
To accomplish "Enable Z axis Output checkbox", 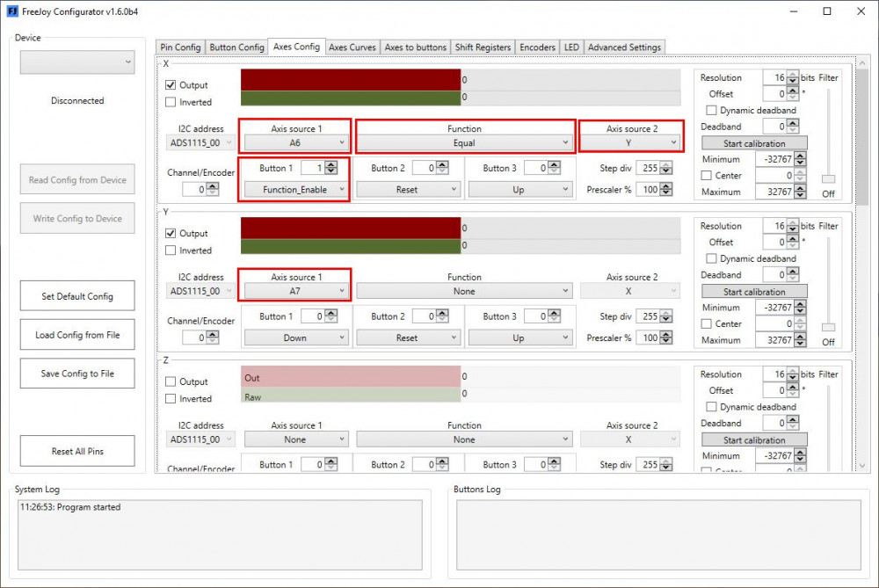I will (x=171, y=381).
